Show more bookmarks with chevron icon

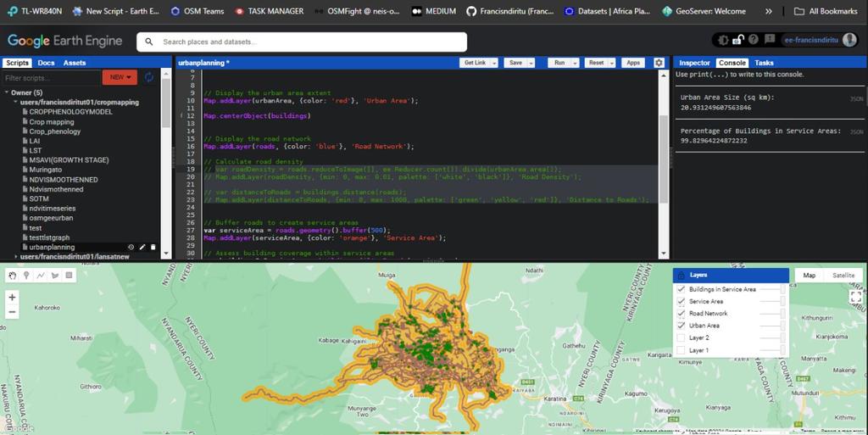(x=768, y=11)
